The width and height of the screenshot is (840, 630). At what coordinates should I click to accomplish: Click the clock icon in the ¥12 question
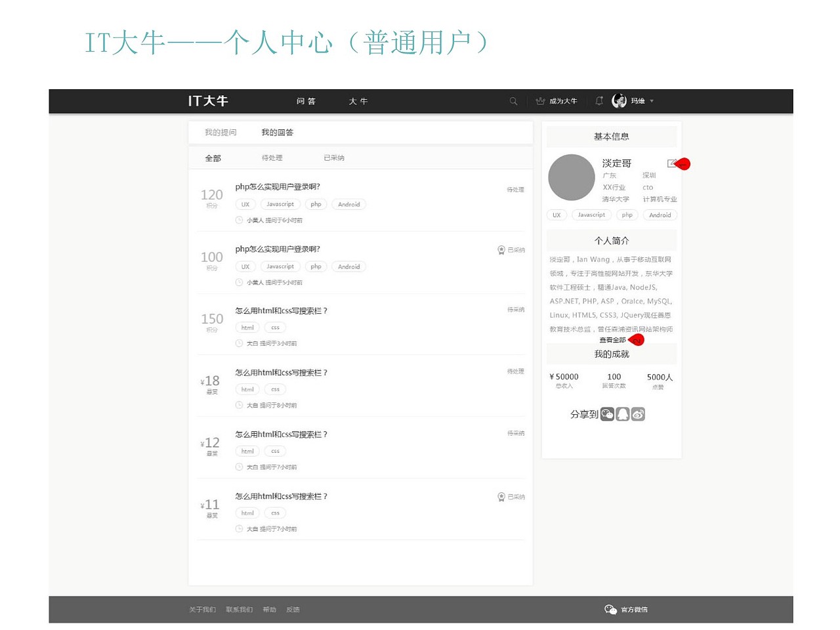coord(239,467)
